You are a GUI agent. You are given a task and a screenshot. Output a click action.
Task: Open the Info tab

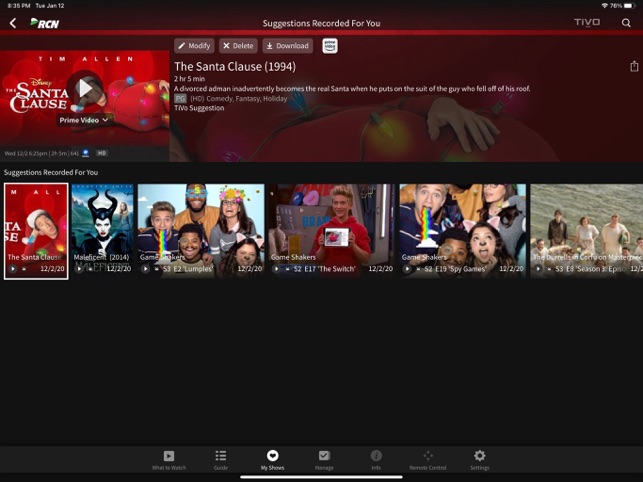click(376, 460)
